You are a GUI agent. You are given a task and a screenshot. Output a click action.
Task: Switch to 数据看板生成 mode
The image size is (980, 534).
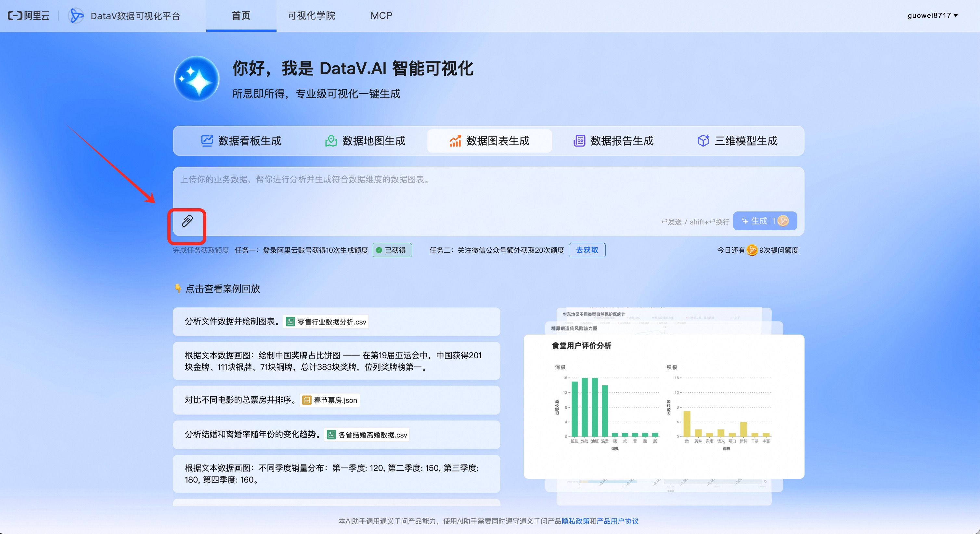241,141
